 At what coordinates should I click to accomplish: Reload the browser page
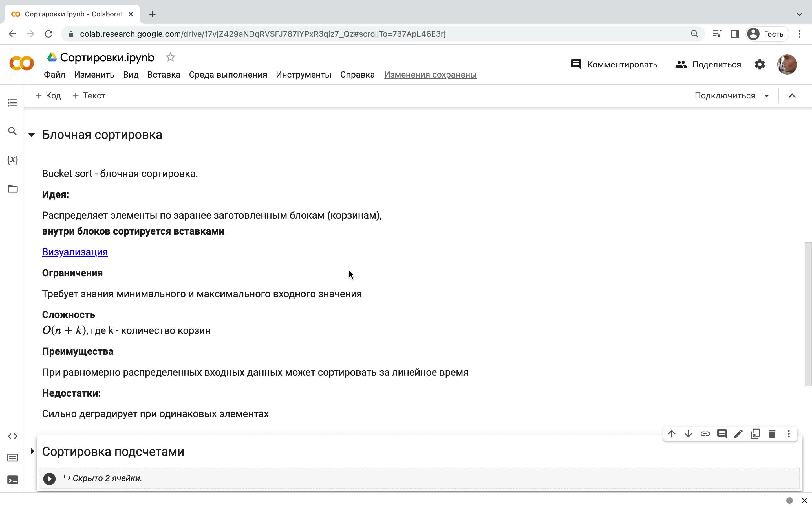point(49,34)
